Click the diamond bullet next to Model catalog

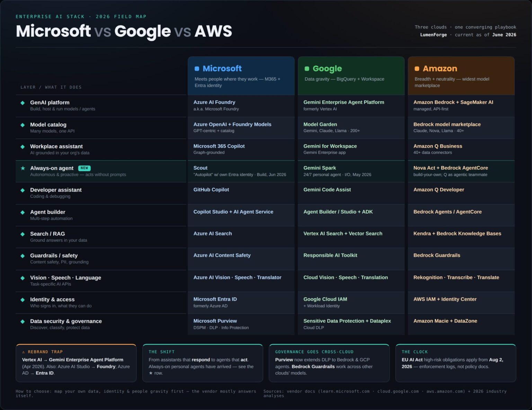tap(23, 125)
